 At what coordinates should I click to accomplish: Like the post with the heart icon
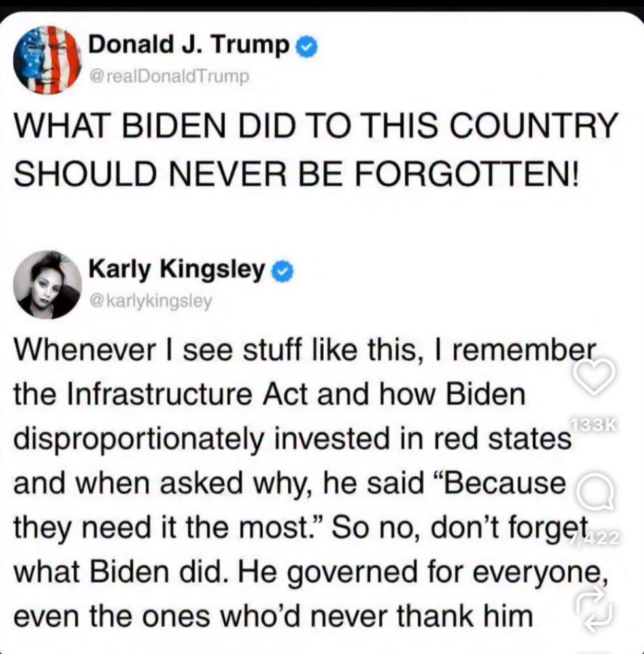594,375
